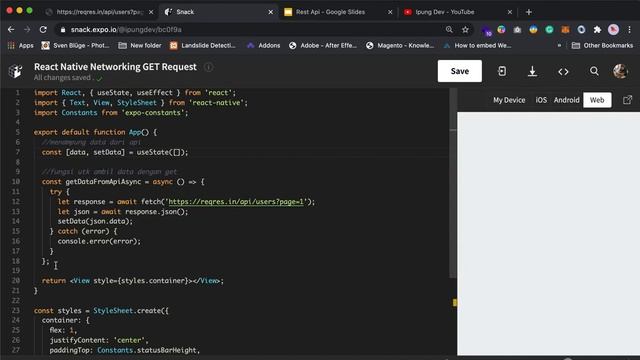Click the yellow marker in editor overview ruler

(454, 302)
